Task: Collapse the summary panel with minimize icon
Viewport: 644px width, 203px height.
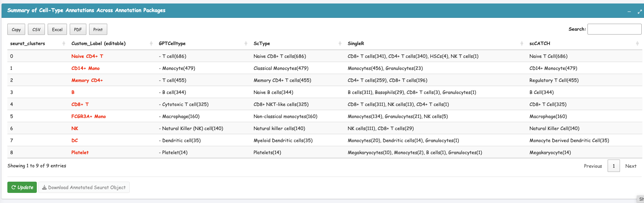Action: pyautogui.click(x=629, y=12)
